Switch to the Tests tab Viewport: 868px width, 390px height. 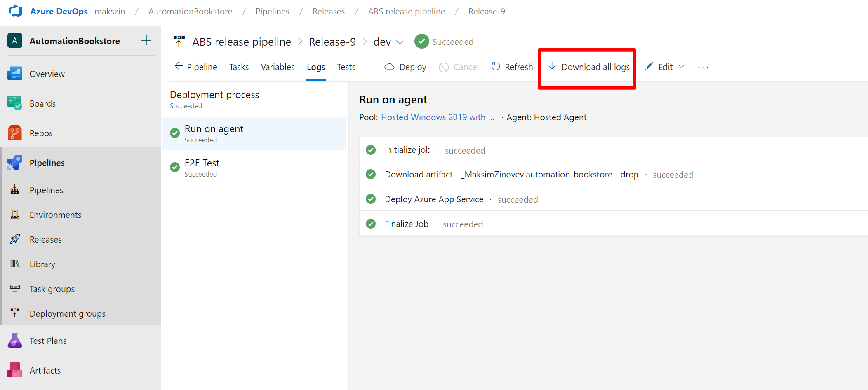[x=346, y=67]
